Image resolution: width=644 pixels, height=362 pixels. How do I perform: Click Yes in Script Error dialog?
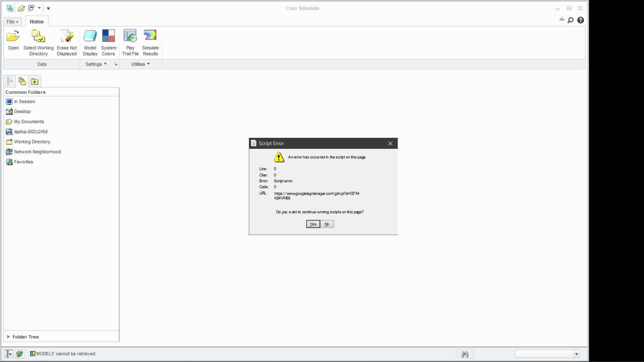[313, 224]
